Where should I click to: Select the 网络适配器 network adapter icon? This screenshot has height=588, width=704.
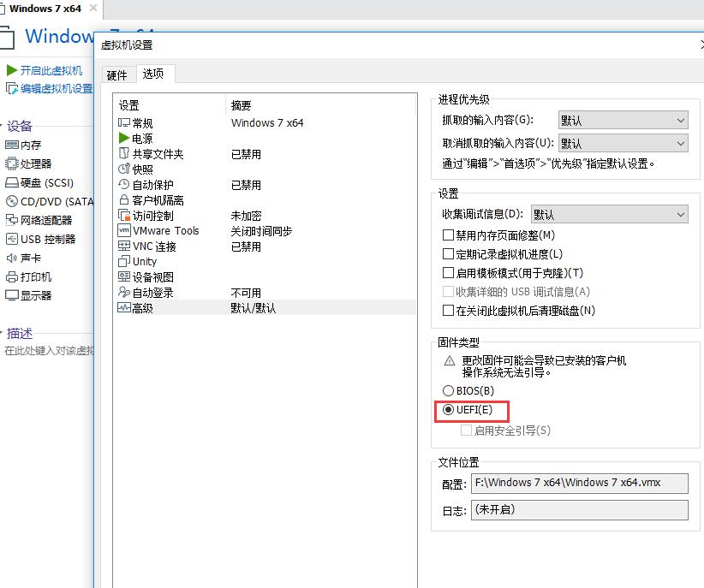12,220
